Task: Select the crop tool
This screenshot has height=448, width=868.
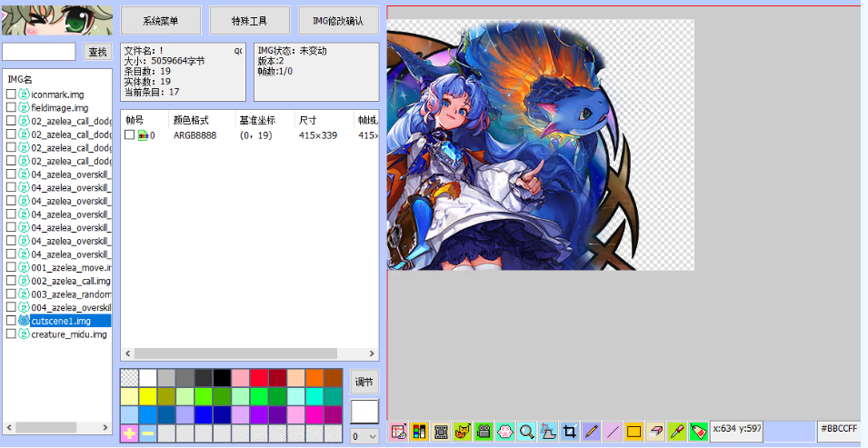Action: pos(570,431)
